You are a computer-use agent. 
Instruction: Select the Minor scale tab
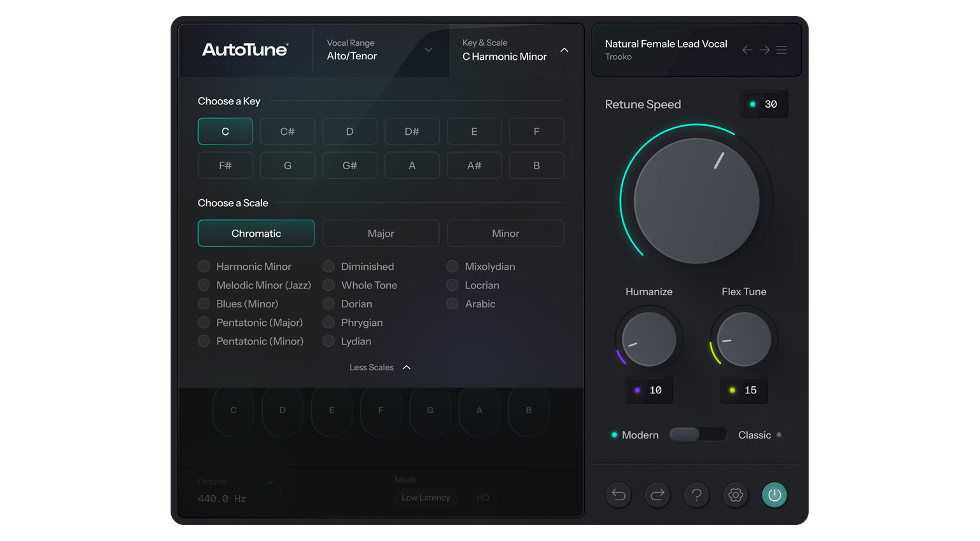505,234
